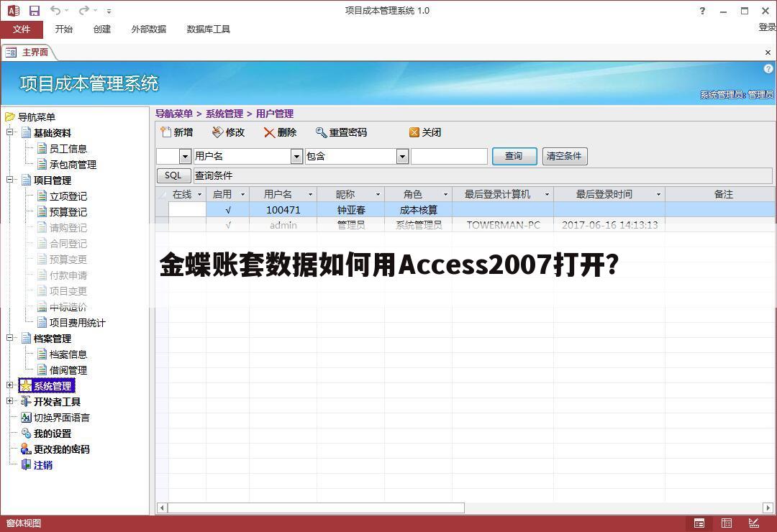Image resolution: width=777 pixels, height=532 pixels.
Task: Switch to the 创建 ribbon tab
Action: click(x=102, y=29)
